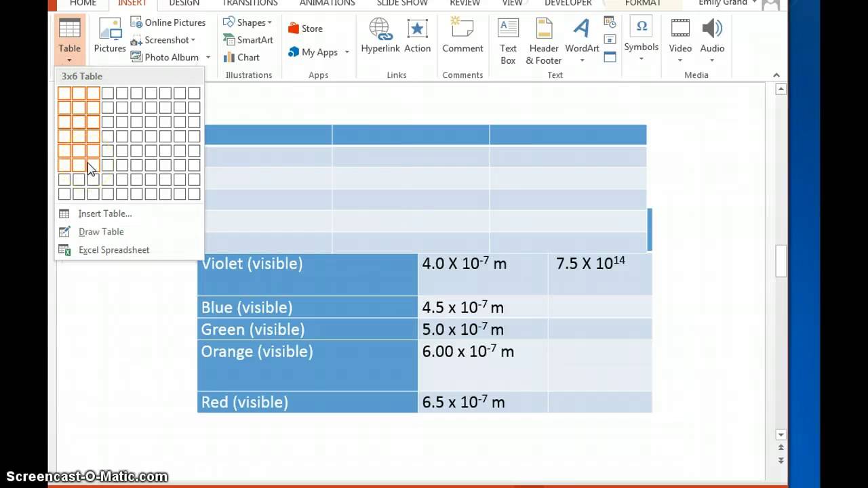Insert a SmartArt graphic

(248, 40)
